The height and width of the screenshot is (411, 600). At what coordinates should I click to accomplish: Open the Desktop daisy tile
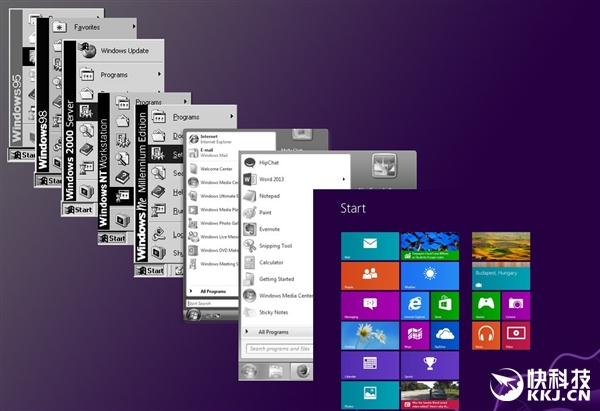370,336
